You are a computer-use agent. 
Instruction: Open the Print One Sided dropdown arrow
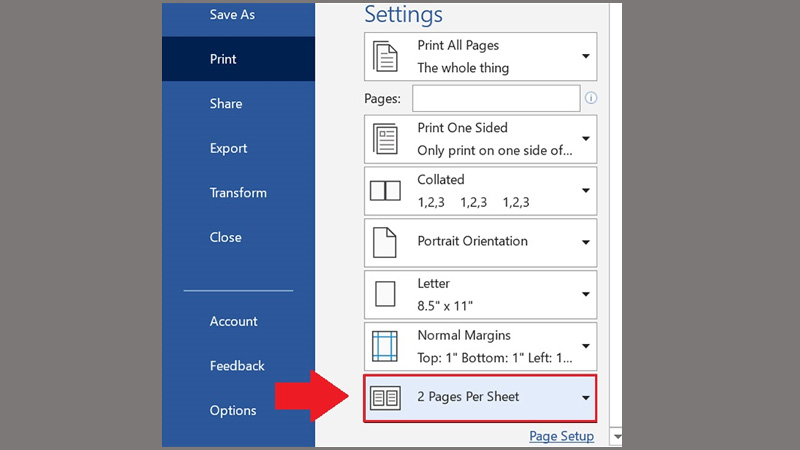586,139
